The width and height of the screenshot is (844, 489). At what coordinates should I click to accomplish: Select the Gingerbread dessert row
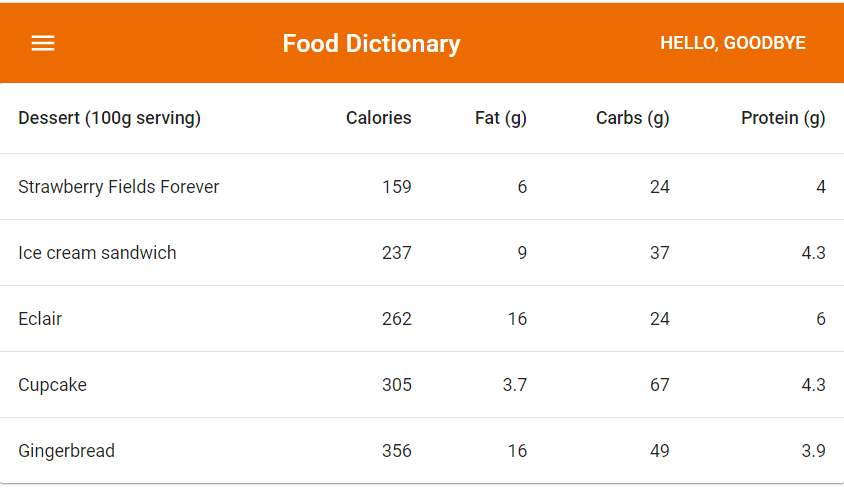(x=422, y=451)
